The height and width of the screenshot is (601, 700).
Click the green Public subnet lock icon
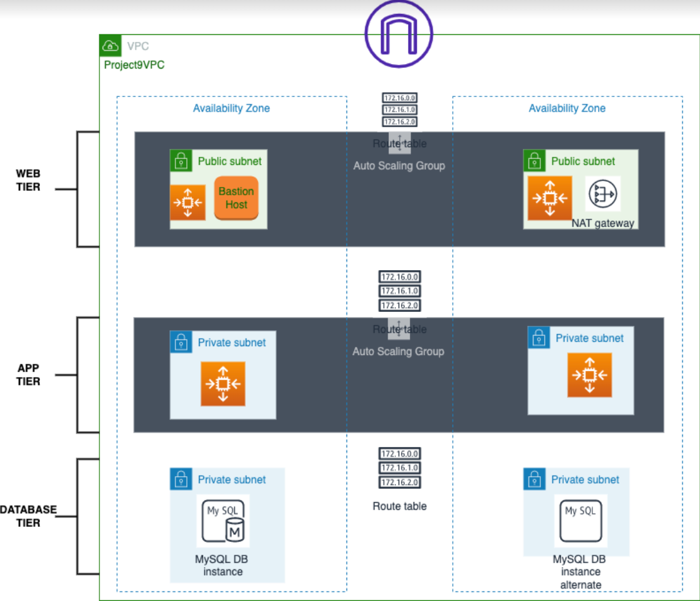coord(181,161)
